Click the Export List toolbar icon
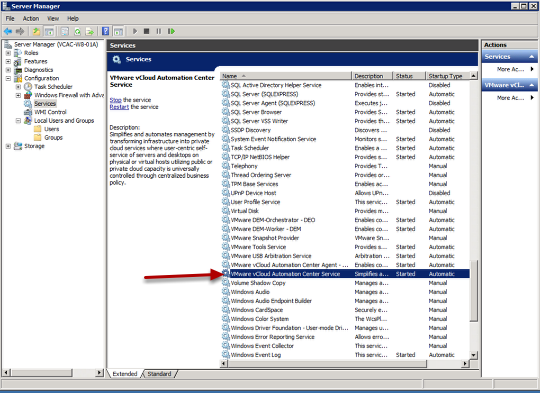 [90, 31]
